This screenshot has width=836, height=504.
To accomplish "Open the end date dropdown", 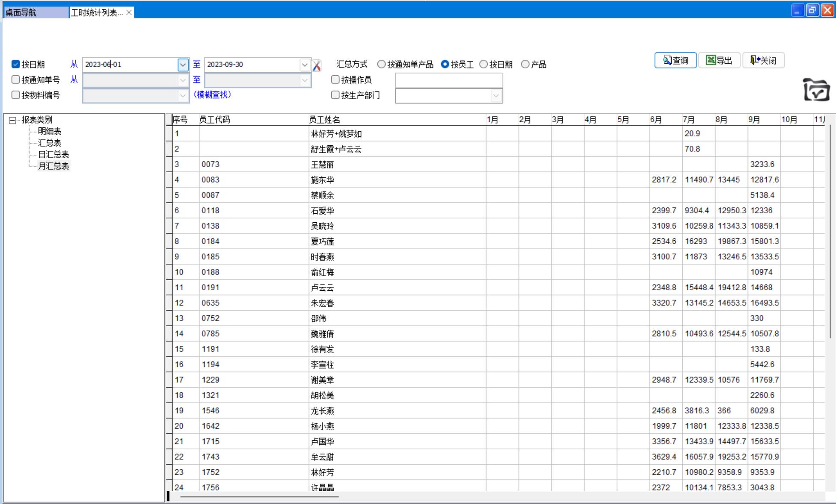I will [305, 65].
